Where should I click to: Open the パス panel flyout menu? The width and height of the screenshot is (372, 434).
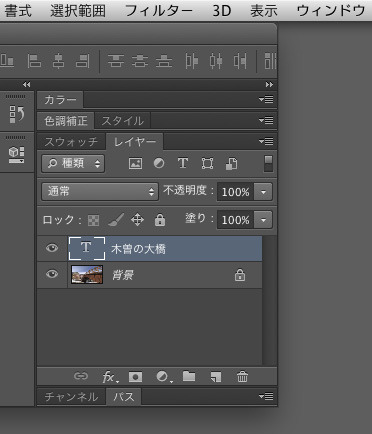click(x=266, y=396)
